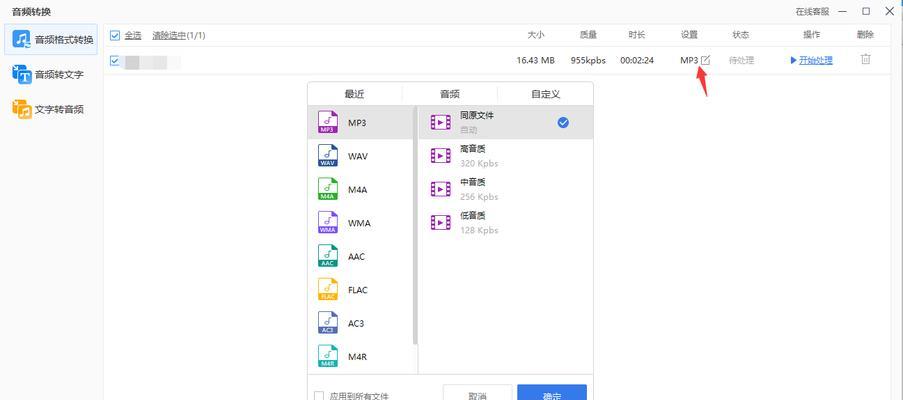Click the blue checkmark on 同原文件
Viewport: 903px width, 400px height.
pyautogui.click(x=563, y=122)
